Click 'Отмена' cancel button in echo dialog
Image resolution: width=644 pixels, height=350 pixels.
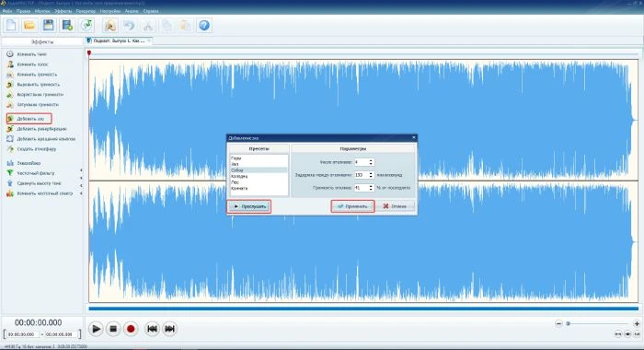point(396,206)
